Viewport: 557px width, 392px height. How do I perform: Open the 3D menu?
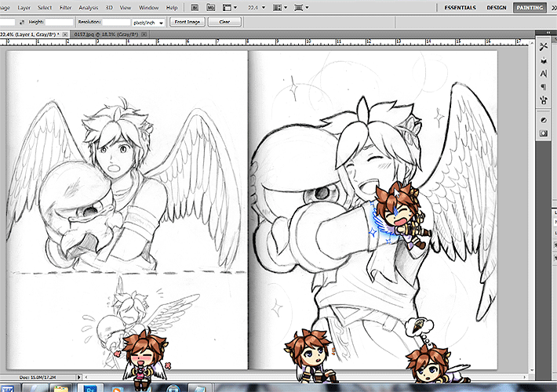(x=109, y=8)
